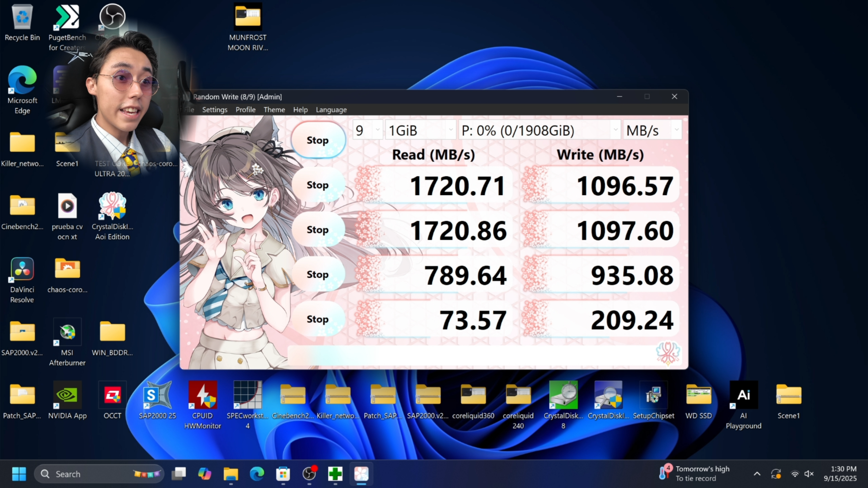Click the bottom Stop button beside 73.57
The height and width of the screenshot is (488, 868).
coord(317,319)
